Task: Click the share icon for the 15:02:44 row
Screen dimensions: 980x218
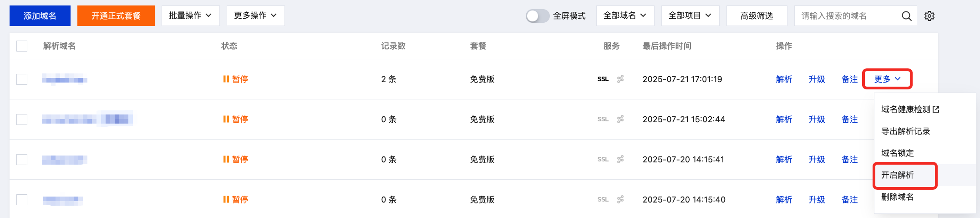Action: [620, 119]
